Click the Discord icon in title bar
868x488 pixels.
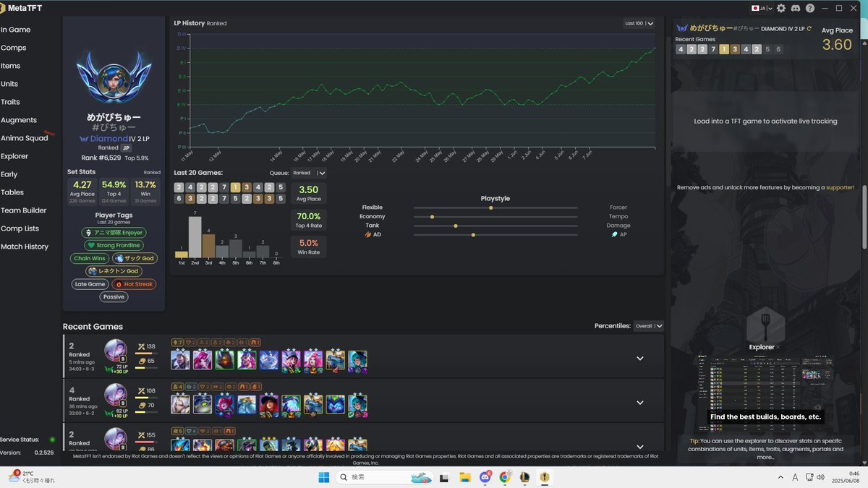click(x=795, y=8)
